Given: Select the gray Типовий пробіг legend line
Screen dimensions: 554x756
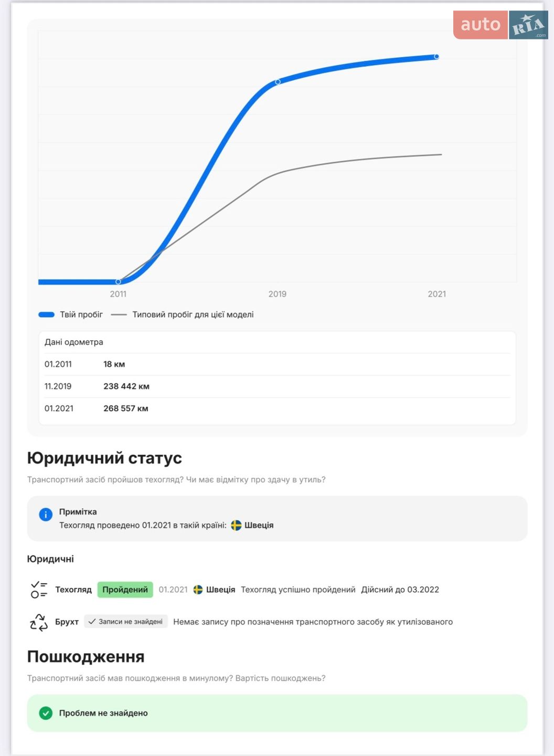Looking at the screenshot, I should [119, 314].
